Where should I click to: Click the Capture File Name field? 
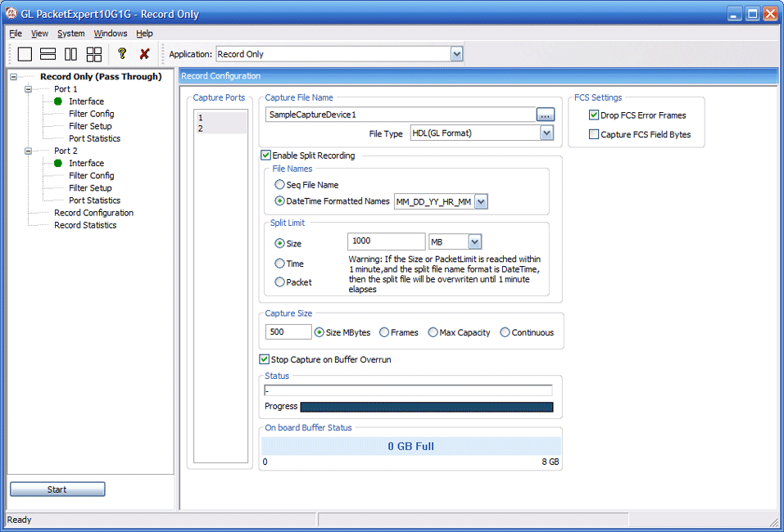tap(401, 115)
